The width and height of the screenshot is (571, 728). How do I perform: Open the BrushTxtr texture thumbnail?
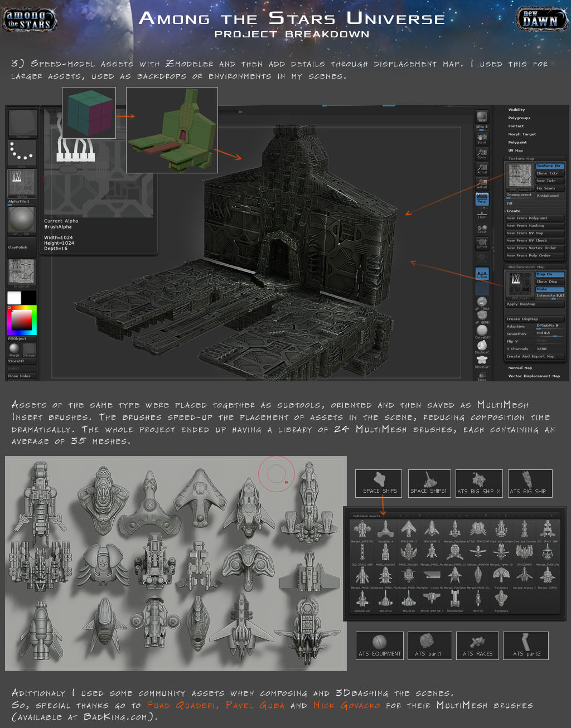22,273
